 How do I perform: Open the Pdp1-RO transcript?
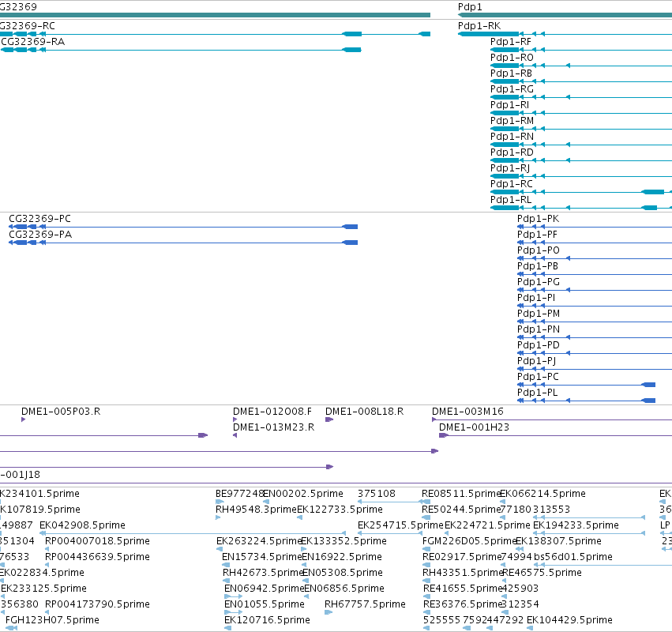coord(512,58)
